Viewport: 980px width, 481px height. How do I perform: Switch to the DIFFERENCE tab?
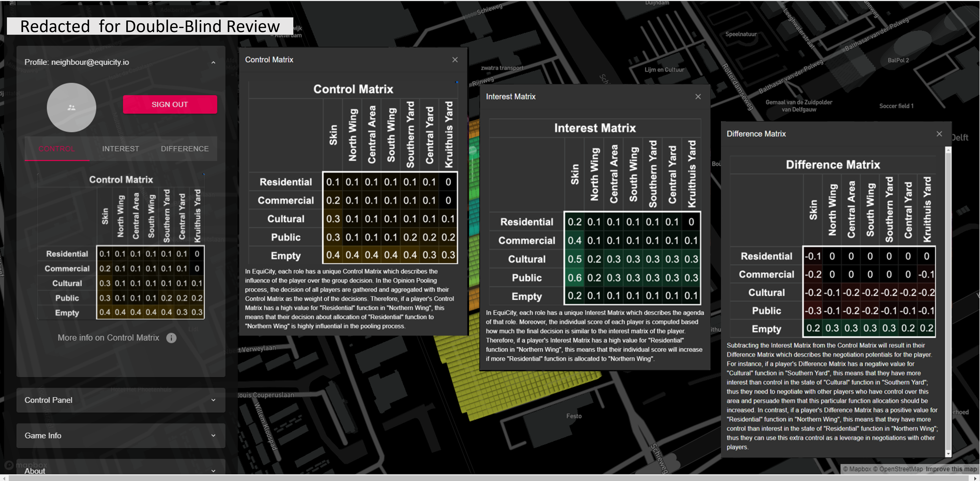pos(184,149)
